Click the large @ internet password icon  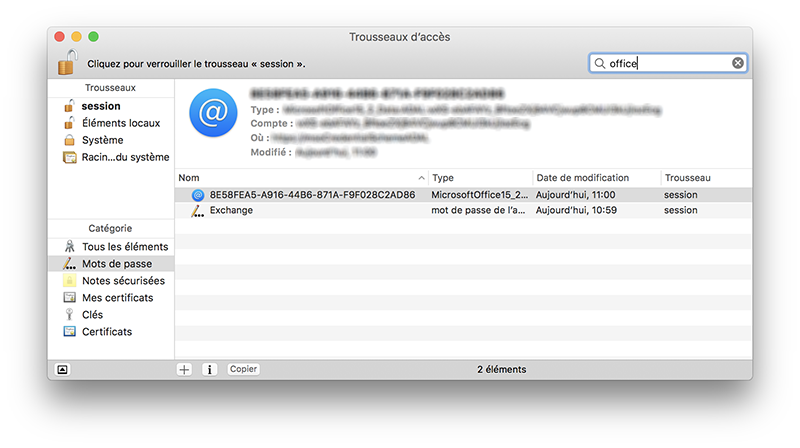211,115
